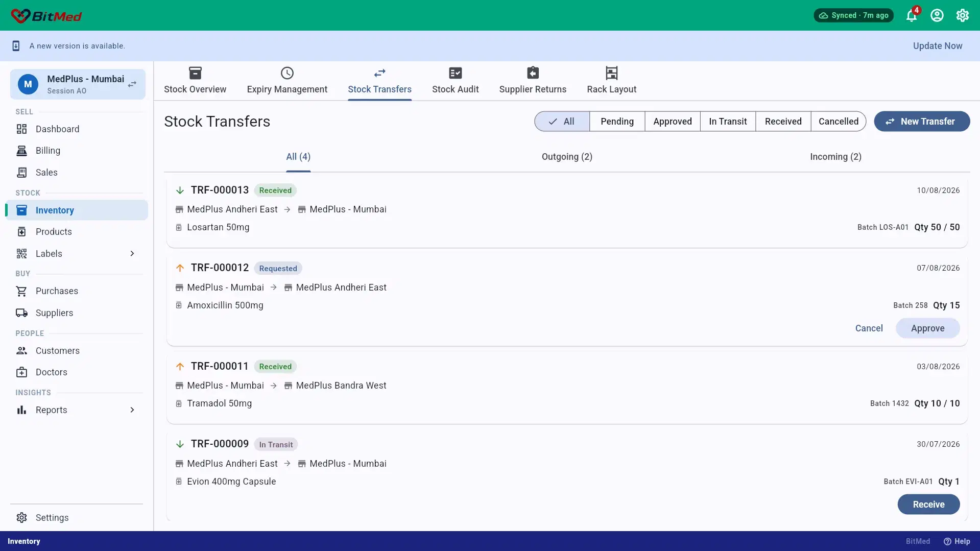The image size is (980, 551).
Task: Switch to the Stock Transfers tab
Action: (379, 81)
